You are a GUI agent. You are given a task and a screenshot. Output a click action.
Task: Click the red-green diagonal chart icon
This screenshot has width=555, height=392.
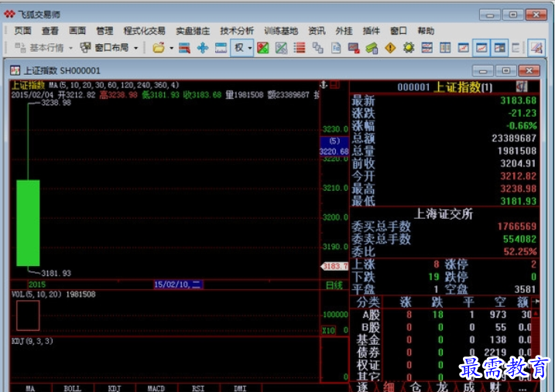click(262, 48)
